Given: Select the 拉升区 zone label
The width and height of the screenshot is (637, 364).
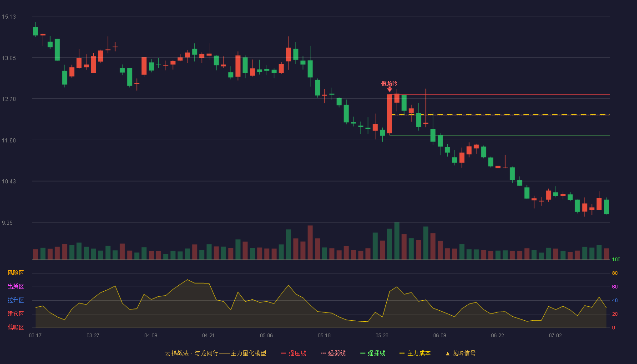Looking at the screenshot, I should (15, 300).
